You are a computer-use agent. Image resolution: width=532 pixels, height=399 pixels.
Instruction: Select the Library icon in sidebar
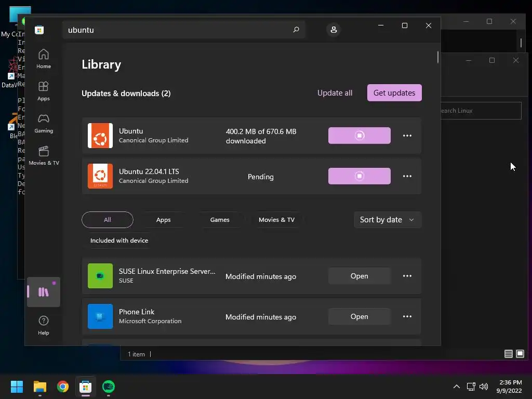pos(44,292)
